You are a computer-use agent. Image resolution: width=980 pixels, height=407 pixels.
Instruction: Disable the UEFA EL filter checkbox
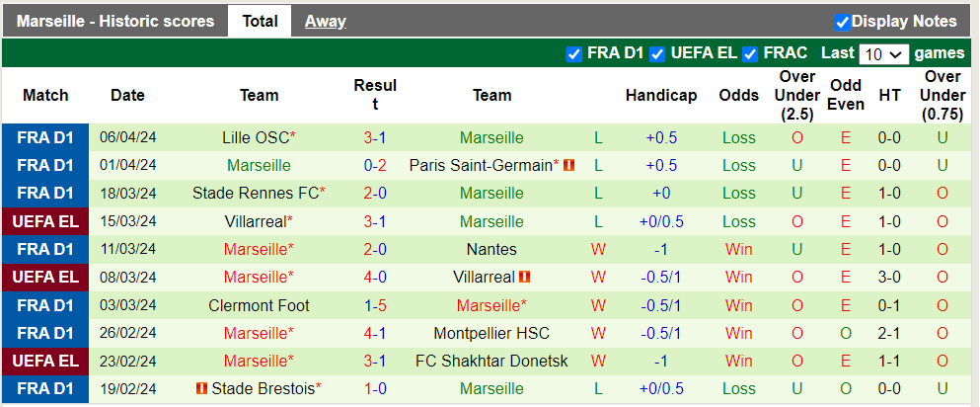click(x=657, y=54)
